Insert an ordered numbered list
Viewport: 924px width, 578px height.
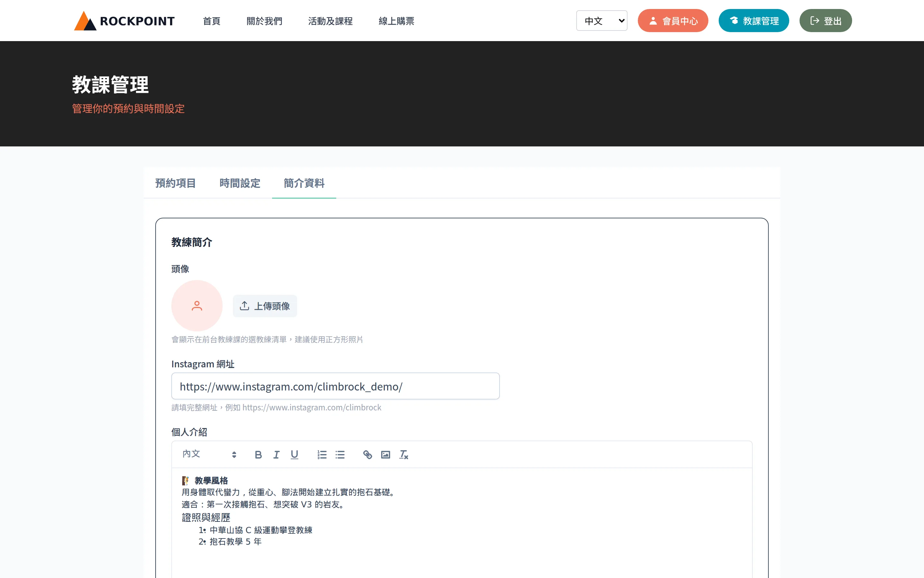tap(322, 454)
